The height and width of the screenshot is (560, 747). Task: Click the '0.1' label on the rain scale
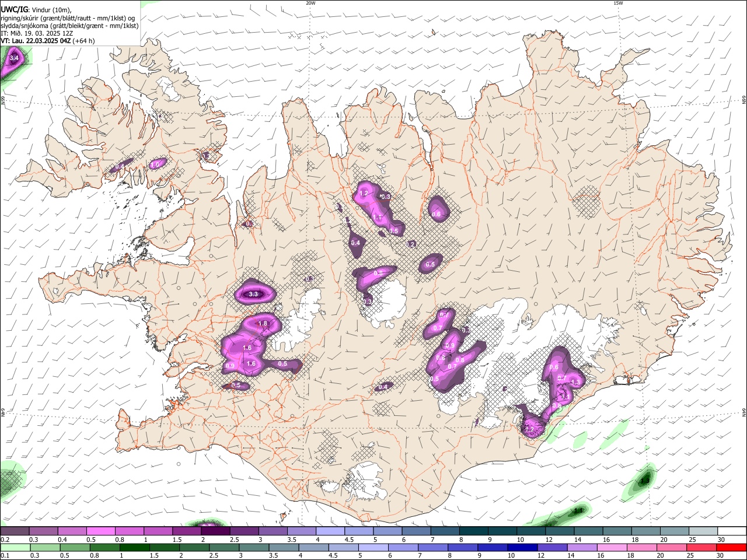coord(5,555)
